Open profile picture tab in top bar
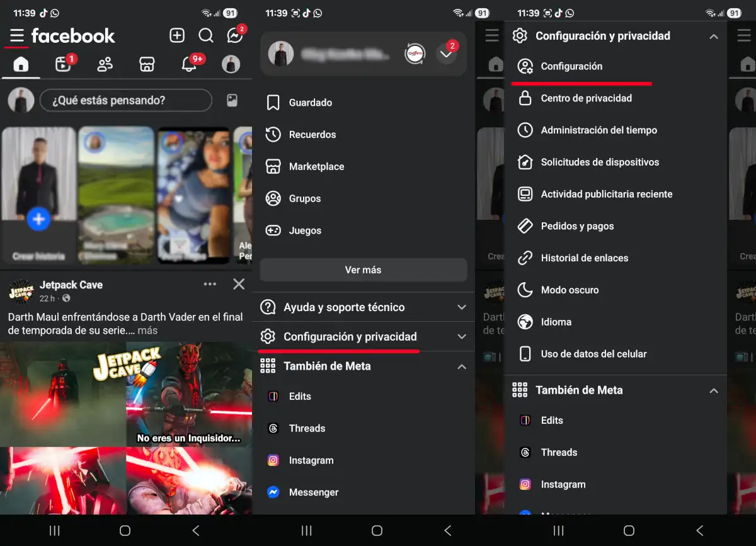756x546 pixels. [231, 64]
